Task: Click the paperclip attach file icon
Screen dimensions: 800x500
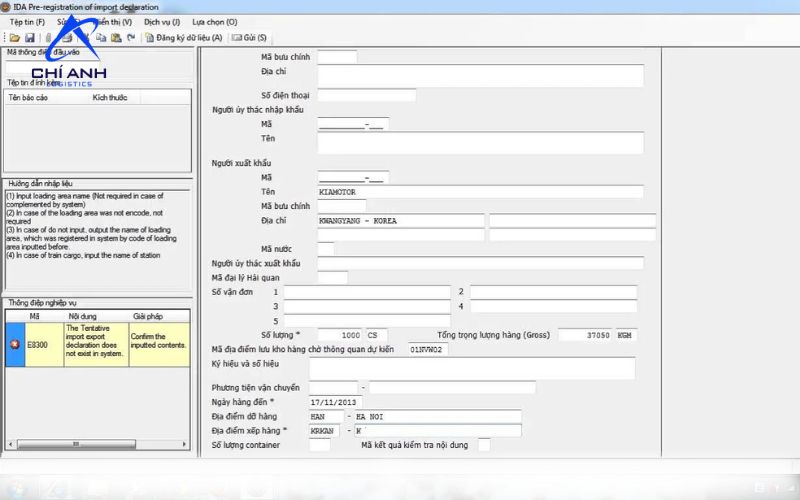Action: pyautogui.click(x=48, y=38)
